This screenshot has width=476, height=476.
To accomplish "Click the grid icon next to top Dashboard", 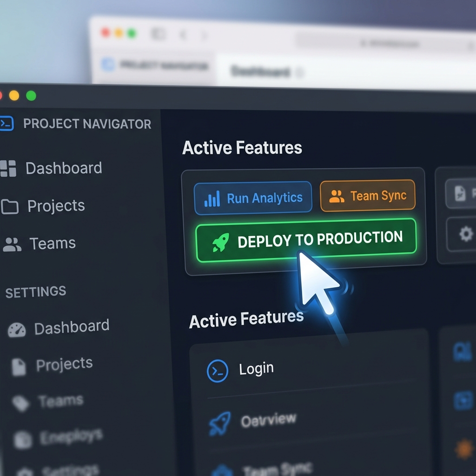I will coord(8,168).
